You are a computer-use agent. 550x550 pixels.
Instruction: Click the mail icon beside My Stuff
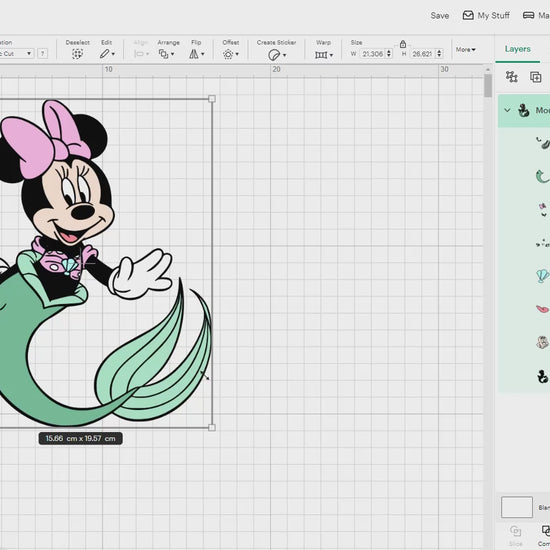tap(468, 15)
